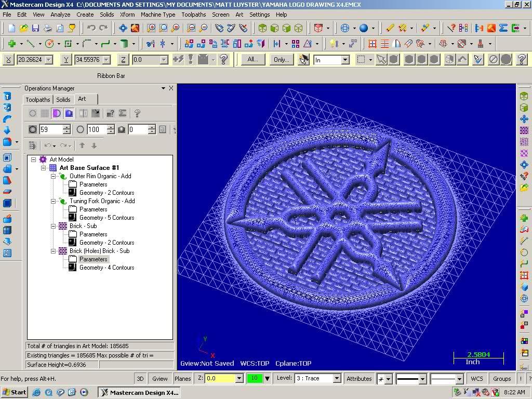Click the New file icon

point(11,28)
